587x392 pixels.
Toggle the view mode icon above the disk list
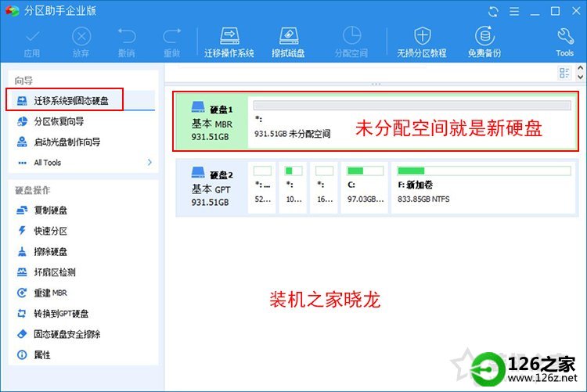(x=564, y=73)
